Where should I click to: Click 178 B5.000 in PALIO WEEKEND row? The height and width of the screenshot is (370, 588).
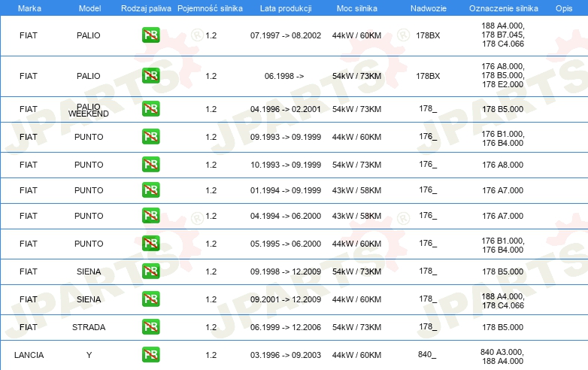point(503,109)
